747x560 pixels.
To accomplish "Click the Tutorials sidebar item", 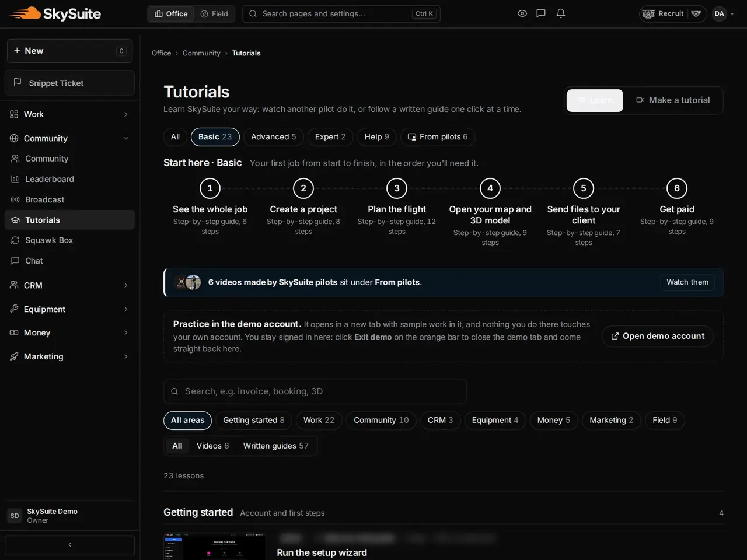I will 69,220.
